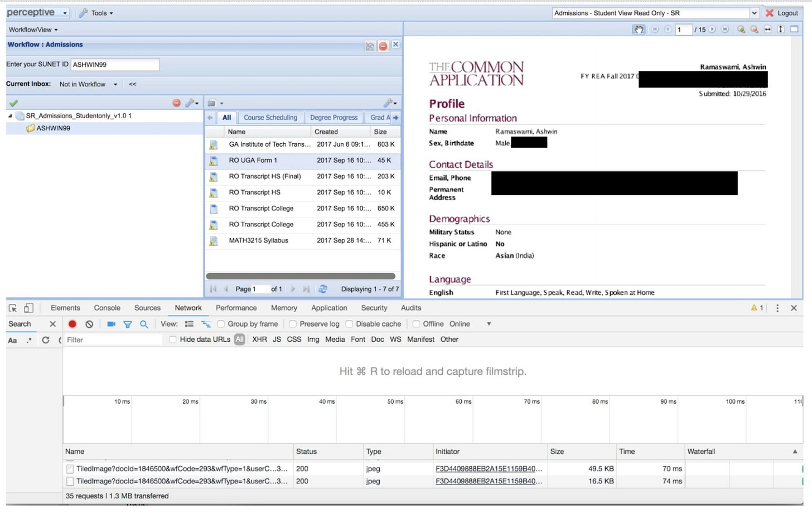812x514 pixels.
Task: Check the Hide data URLs option
Action: pyautogui.click(x=173, y=340)
